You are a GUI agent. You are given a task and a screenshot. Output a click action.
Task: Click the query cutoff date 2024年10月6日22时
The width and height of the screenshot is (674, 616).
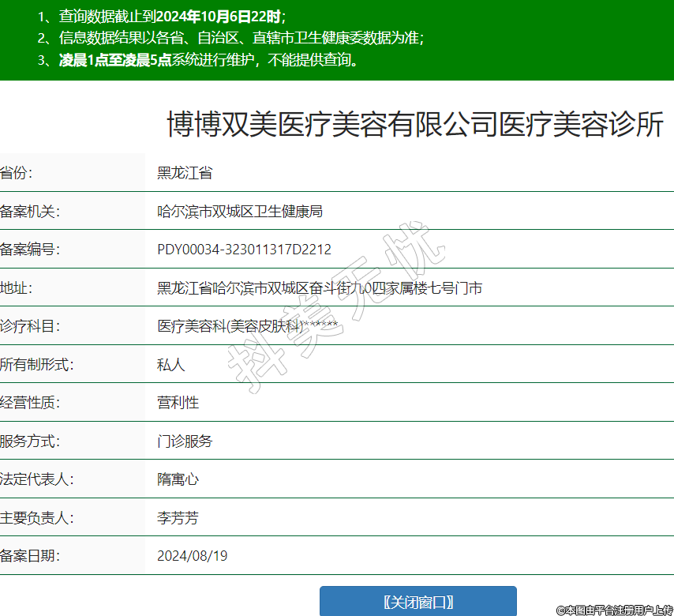click(219, 16)
